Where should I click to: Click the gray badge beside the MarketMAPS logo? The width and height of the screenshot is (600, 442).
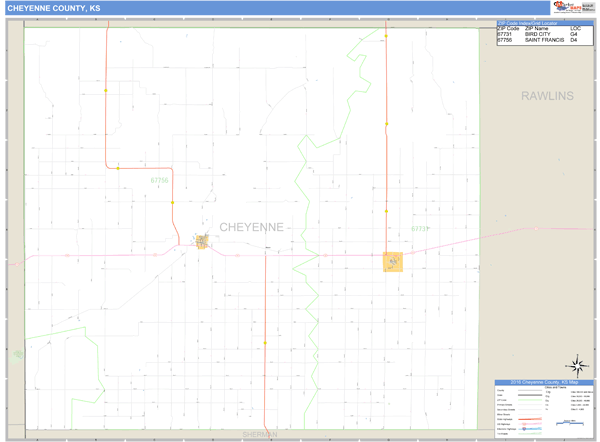click(588, 7)
